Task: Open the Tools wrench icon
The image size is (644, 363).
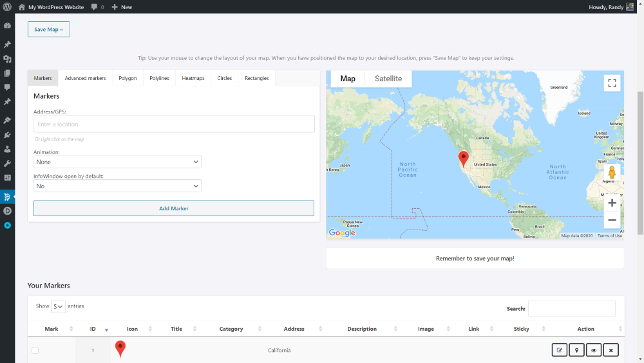Action: tap(7, 164)
